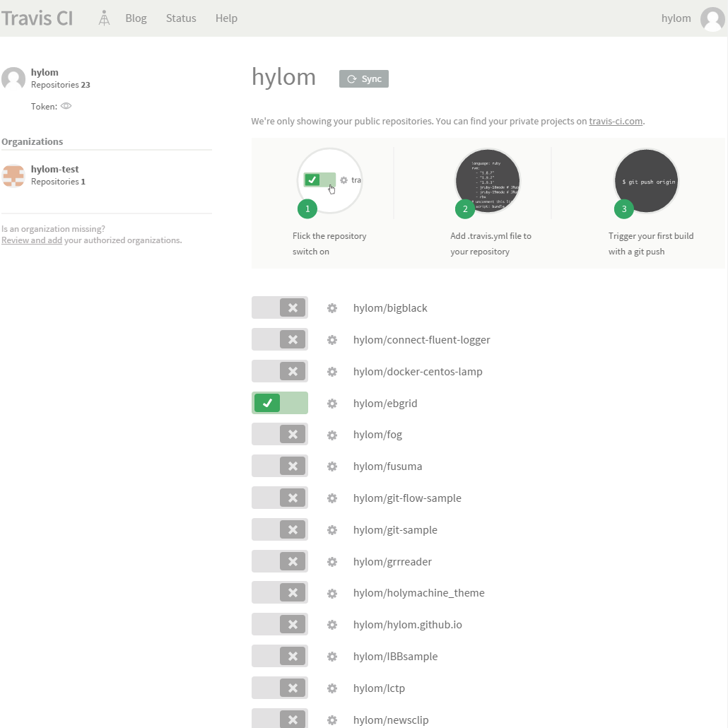The height and width of the screenshot is (728, 728).
Task: Open the hylom/fusuma repository link
Action: pyautogui.click(x=388, y=466)
